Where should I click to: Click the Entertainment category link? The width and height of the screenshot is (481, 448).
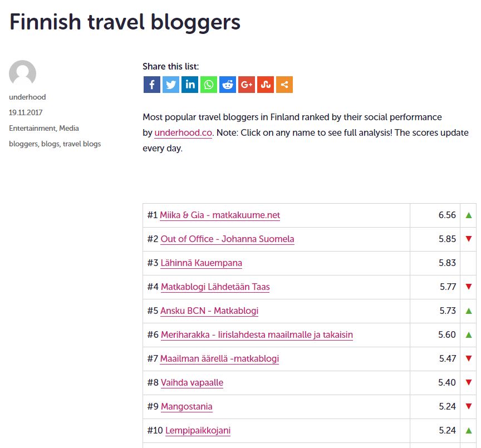pos(32,129)
